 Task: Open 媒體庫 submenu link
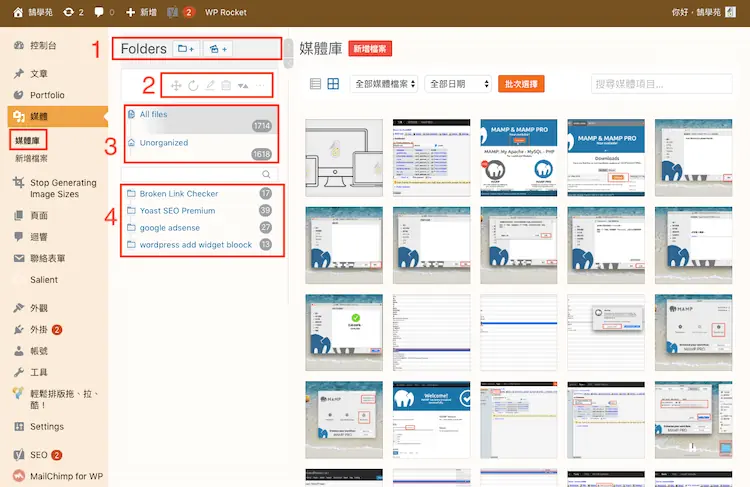[28, 141]
